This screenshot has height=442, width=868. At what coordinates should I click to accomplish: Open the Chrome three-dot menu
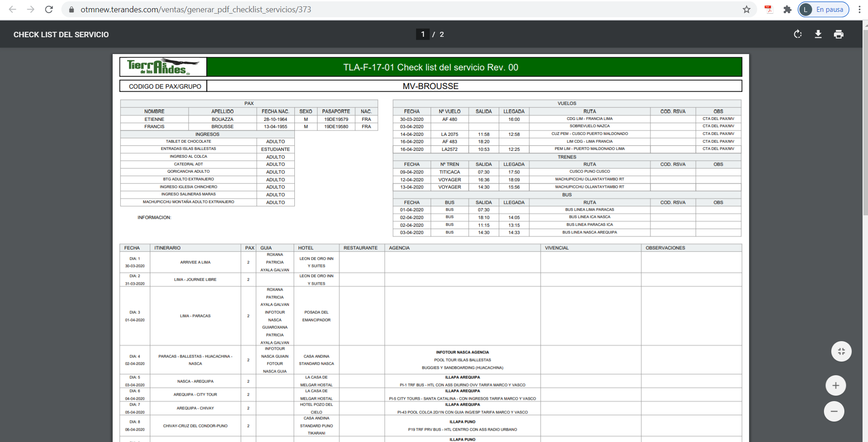click(859, 10)
